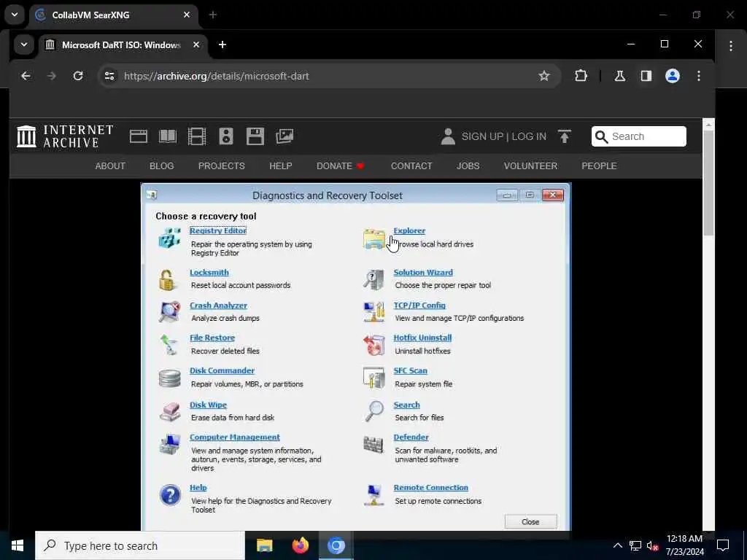Go back to the previous page
747x560 pixels.
(x=26, y=76)
